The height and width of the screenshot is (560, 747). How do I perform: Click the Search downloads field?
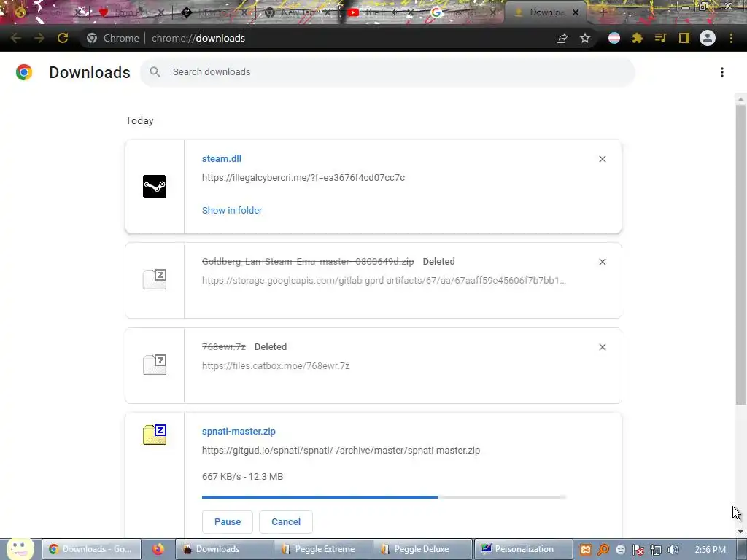387,72
